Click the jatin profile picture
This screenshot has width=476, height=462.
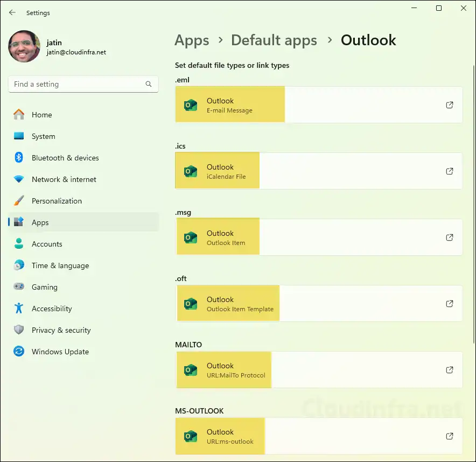tap(24, 46)
